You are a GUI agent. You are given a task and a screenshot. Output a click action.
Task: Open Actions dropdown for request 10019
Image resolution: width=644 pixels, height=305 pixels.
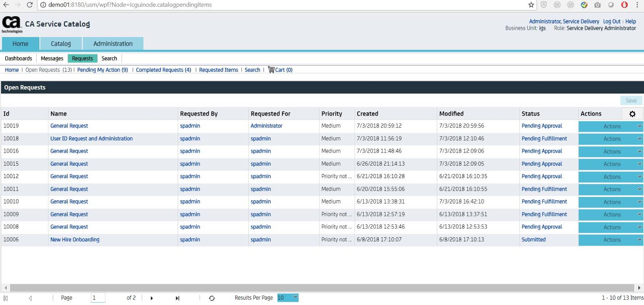pos(611,126)
